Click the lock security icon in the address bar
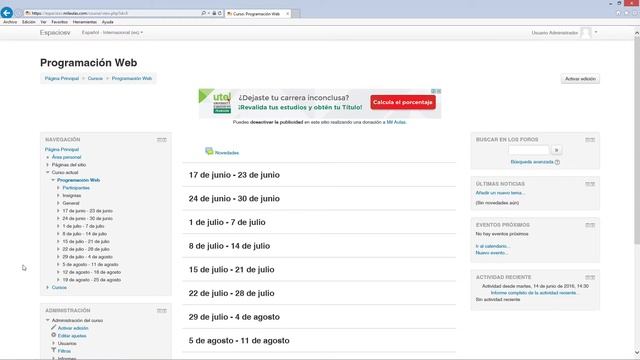The image size is (640, 360). click(214, 13)
